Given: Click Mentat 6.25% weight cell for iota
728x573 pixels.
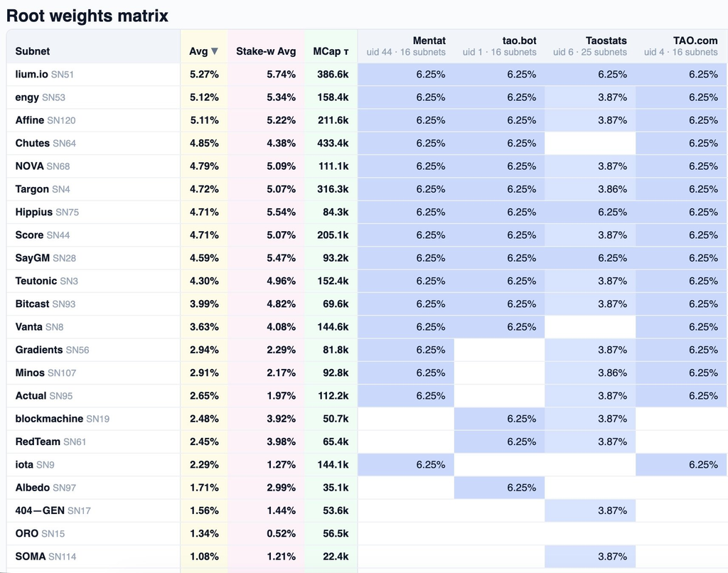Looking at the screenshot, I should [406, 465].
